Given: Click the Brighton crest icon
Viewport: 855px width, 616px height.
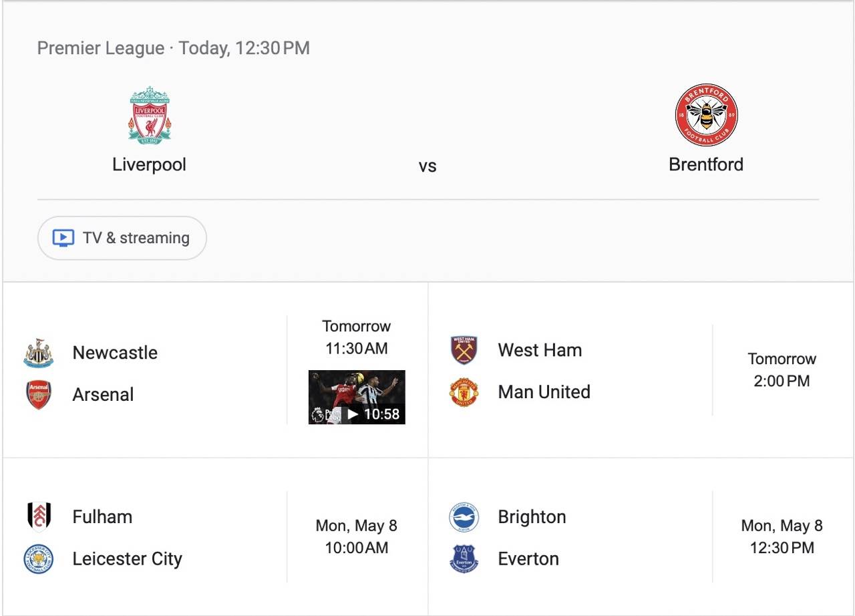Looking at the screenshot, I should point(464,517).
